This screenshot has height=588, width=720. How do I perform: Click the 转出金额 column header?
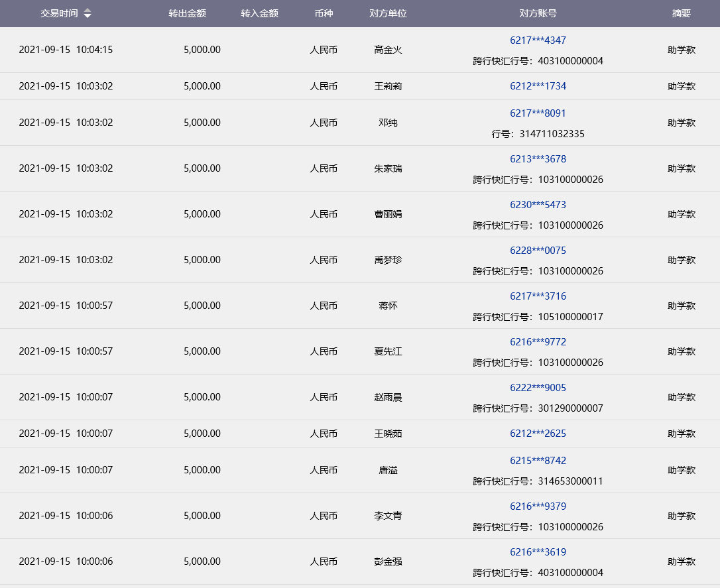click(187, 13)
